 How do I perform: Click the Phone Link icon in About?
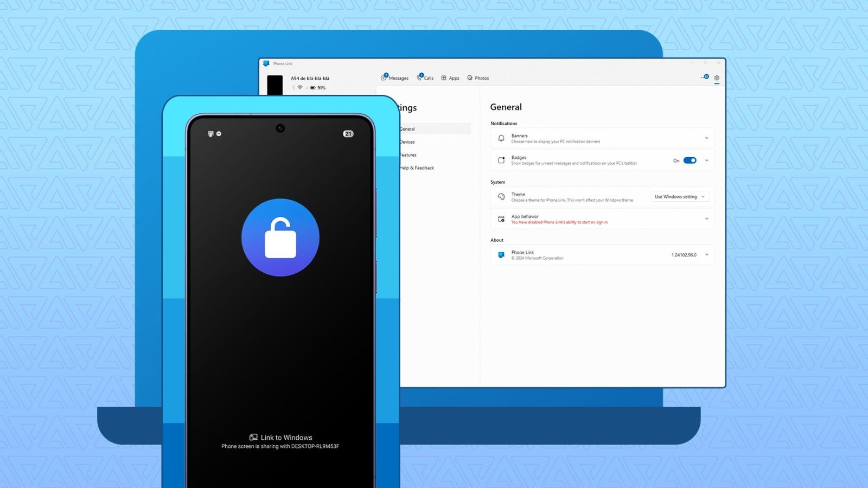[x=501, y=255]
